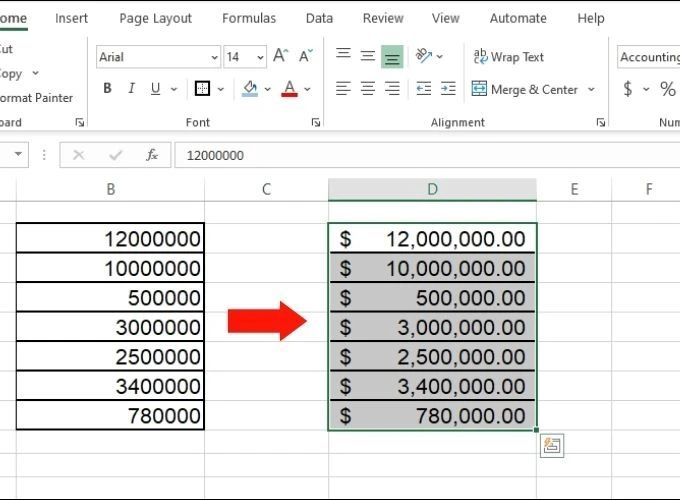Click Insert Function fx icon
The image size is (680, 500).
(x=152, y=155)
